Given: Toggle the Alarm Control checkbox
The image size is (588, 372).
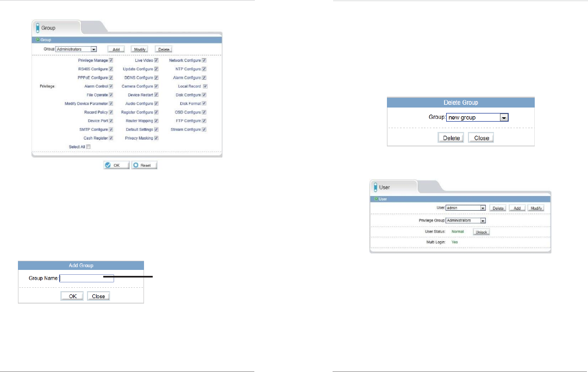Looking at the screenshot, I should click(x=111, y=86).
